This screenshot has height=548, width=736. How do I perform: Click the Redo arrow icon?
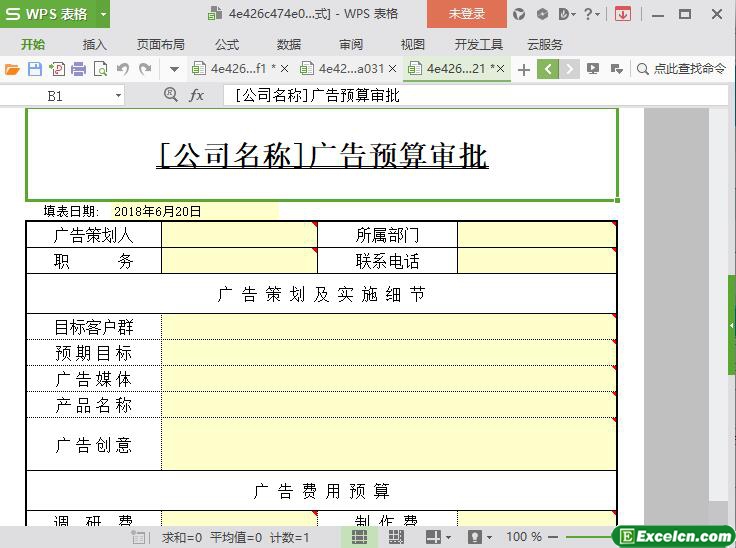click(x=145, y=69)
